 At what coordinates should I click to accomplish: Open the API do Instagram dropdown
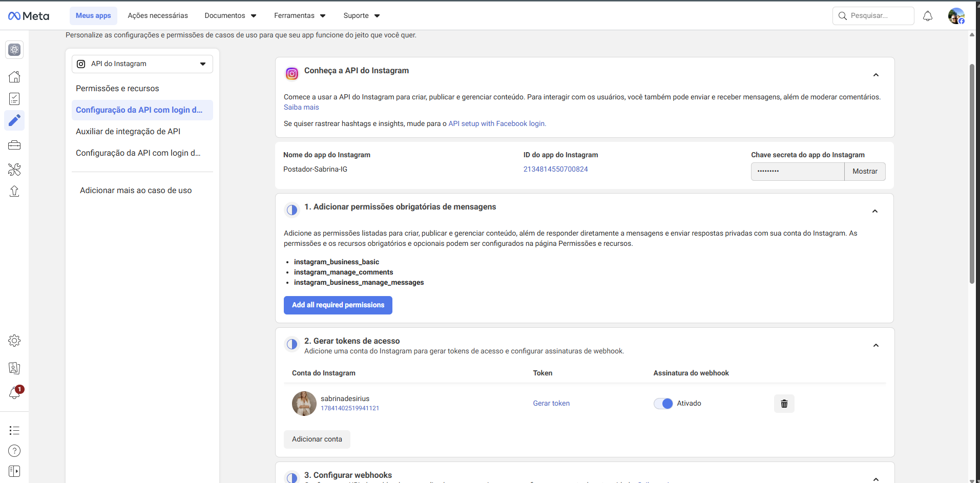coord(142,64)
